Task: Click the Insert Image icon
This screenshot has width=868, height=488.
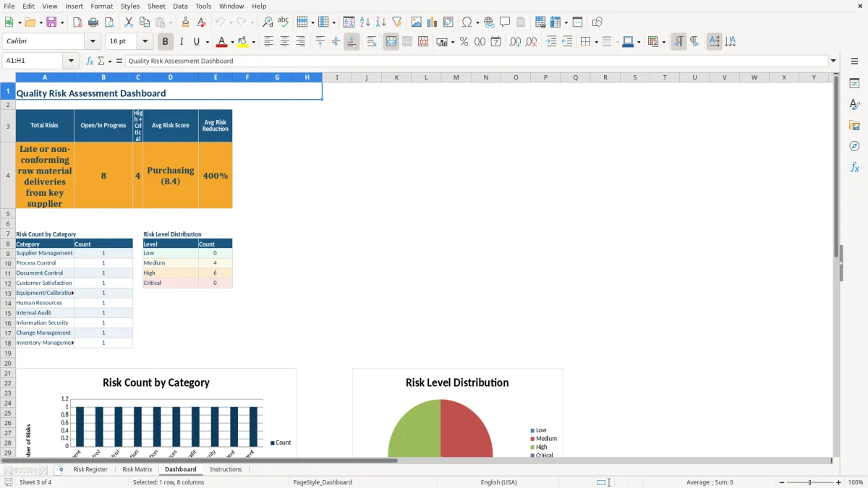Action: 417,22
